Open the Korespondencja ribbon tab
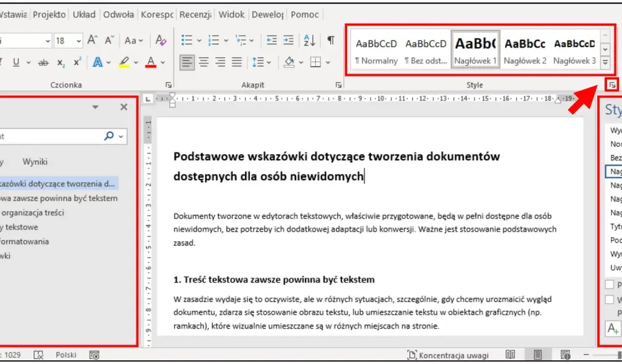The width and height of the screenshot is (622, 364). click(157, 15)
